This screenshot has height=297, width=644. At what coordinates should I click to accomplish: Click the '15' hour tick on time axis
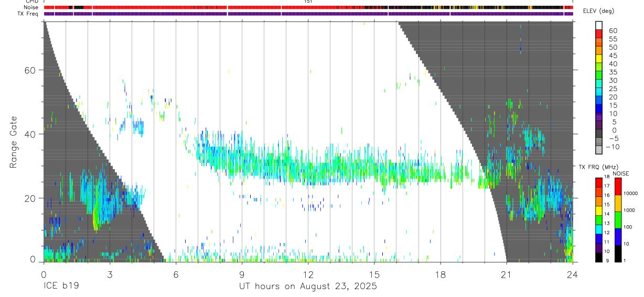pyautogui.click(x=374, y=274)
